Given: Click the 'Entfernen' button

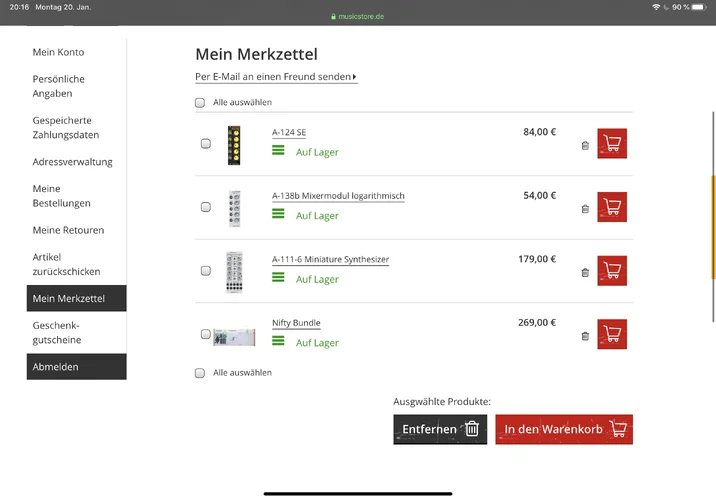Looking at the screenshot, I should click(x=440, y=430).
